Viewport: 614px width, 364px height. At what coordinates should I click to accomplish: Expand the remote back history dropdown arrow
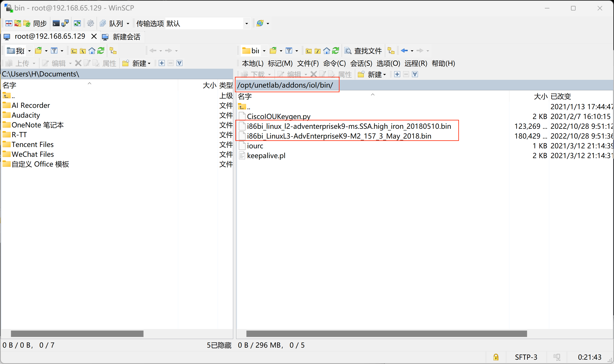point(412,51)
